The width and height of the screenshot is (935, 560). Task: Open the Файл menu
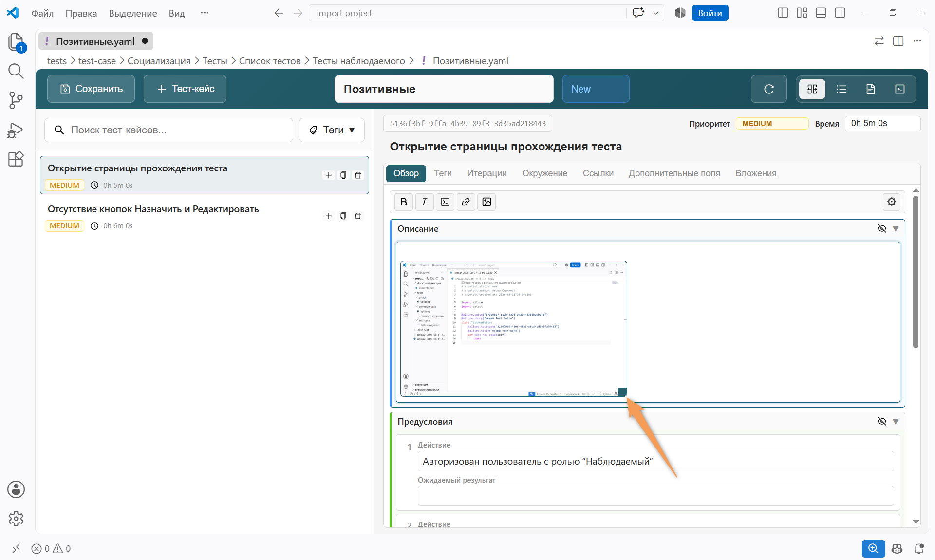click(42, 13)
